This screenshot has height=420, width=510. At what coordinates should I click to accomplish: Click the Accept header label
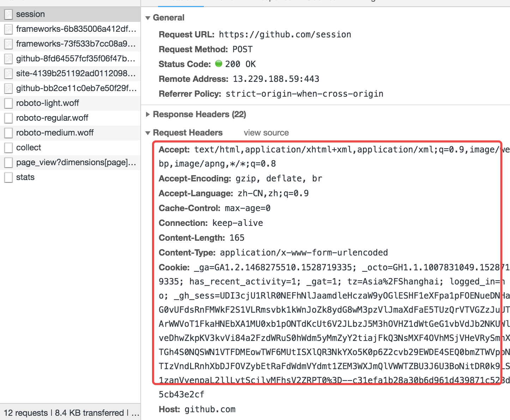pos(174,150)
